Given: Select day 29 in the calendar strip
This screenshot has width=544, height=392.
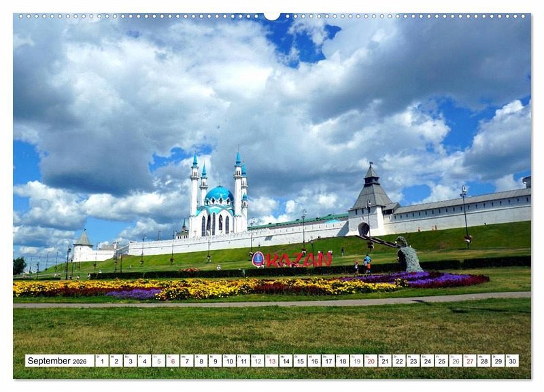Looking at the screenshot, I should pos(498,361).
